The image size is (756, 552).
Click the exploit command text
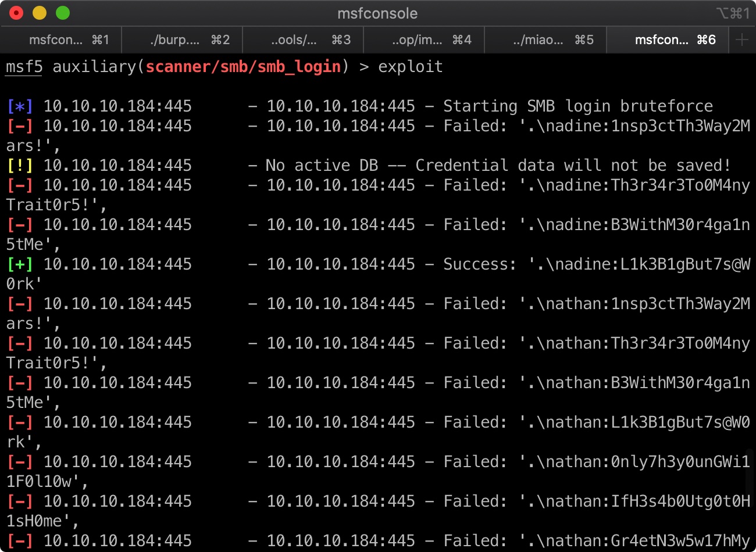click(x=411, y=67)
